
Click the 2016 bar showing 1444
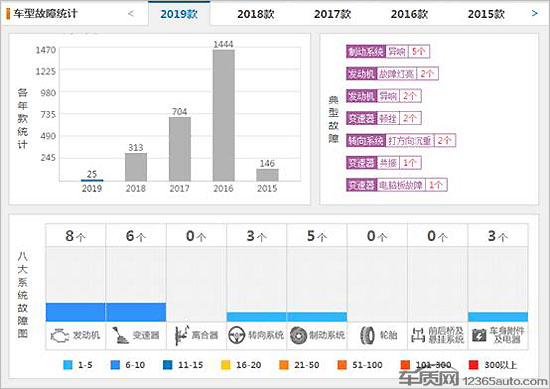pyautogui.click(x=223, y=115)
